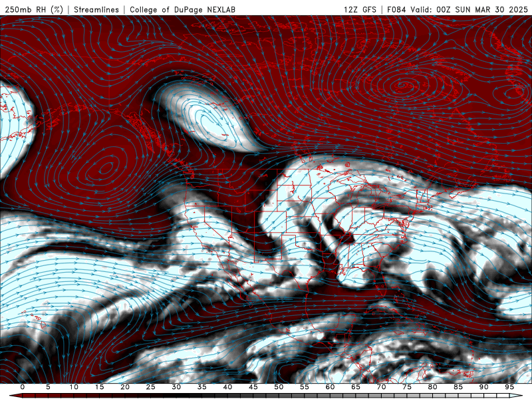This screenshot has height=399, width=532.
Task: Click the "90" value on the color scale
Action: (484, 387)
